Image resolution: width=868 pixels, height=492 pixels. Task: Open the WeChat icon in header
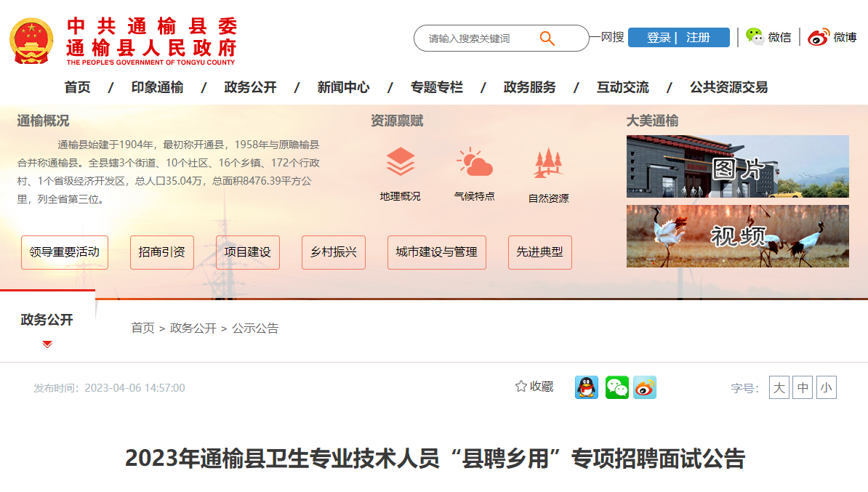coord(755,36)
